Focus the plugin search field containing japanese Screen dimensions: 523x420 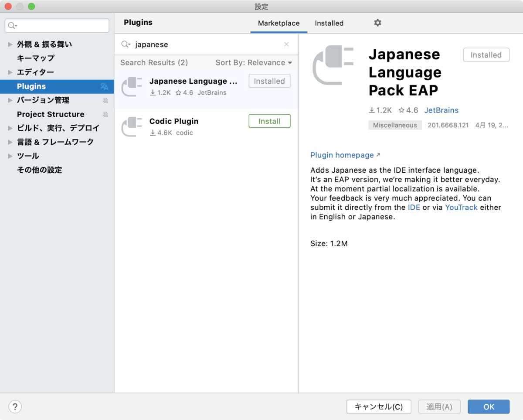206,44
